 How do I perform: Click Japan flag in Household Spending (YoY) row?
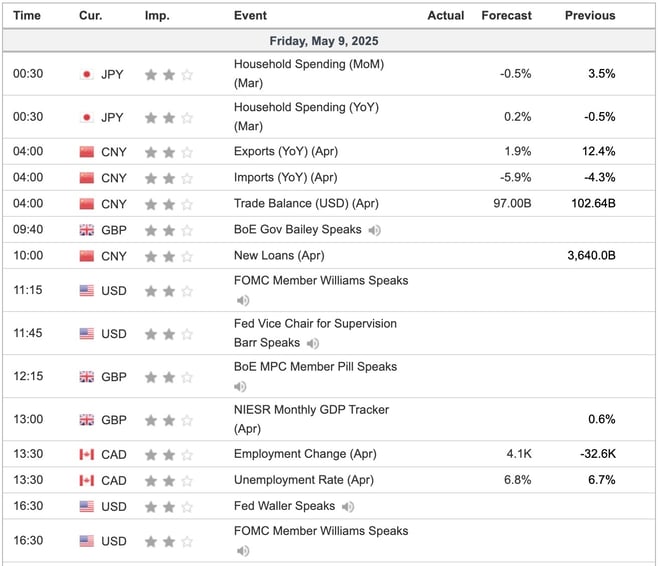[x=86, y=117]
